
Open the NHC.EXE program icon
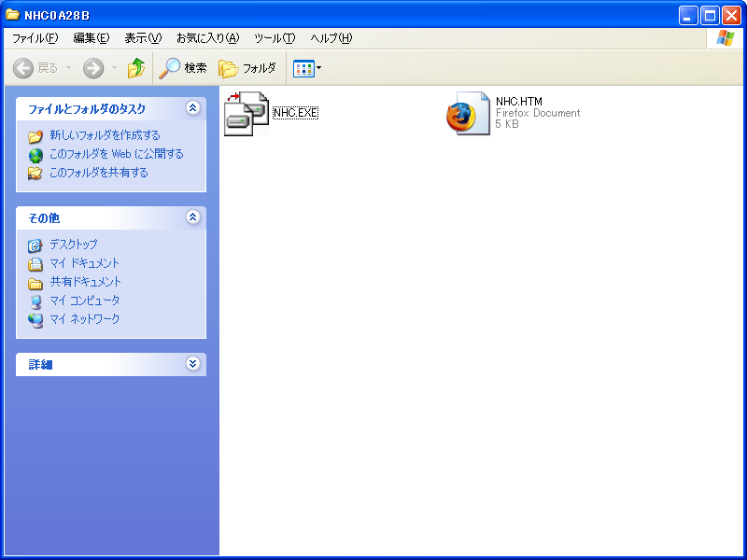click(x=247, y=114)
